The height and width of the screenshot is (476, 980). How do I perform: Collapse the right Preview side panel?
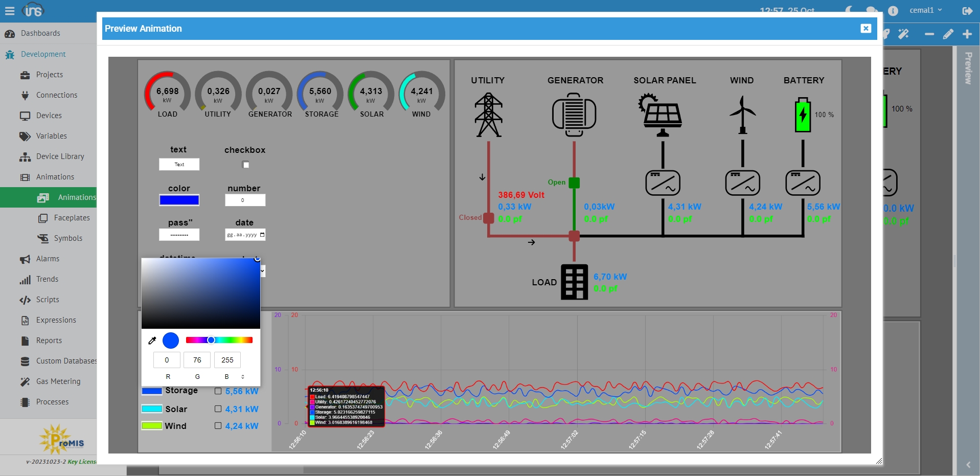coord(968,465)
